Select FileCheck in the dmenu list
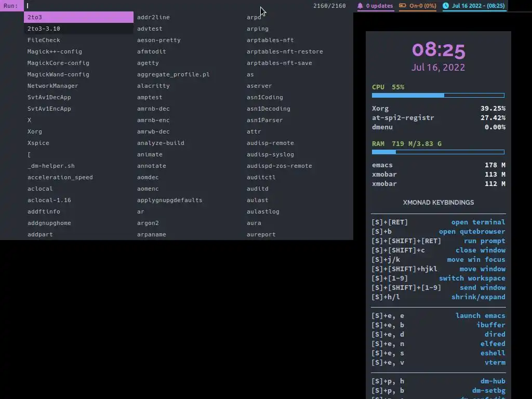 (44, 40)
